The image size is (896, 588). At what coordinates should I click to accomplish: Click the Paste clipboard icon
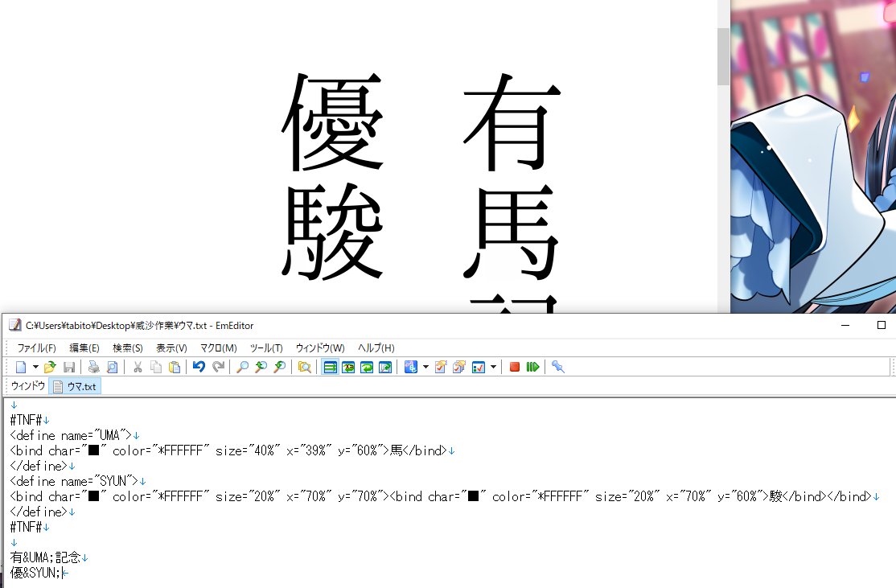(175, 367)
